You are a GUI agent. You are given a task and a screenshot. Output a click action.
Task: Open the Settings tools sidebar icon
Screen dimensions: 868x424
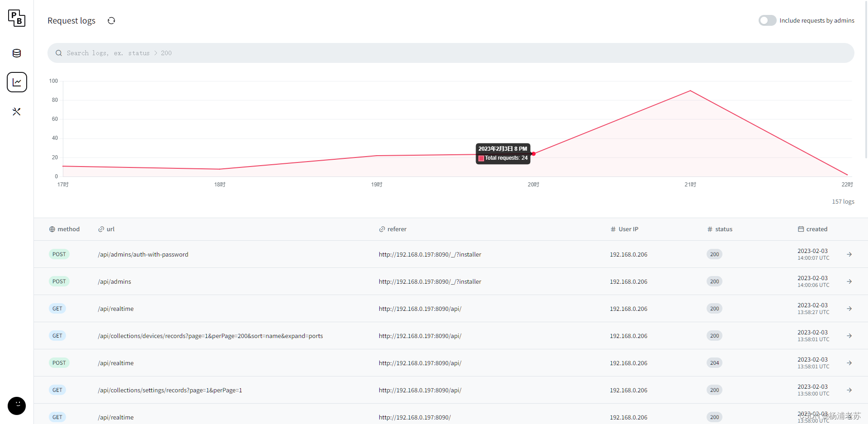pyautogui.click(x=17, y=111)
